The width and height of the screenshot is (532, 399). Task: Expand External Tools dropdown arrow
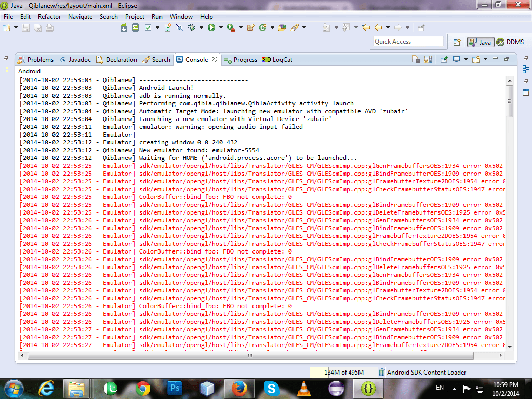click(241, 28)
